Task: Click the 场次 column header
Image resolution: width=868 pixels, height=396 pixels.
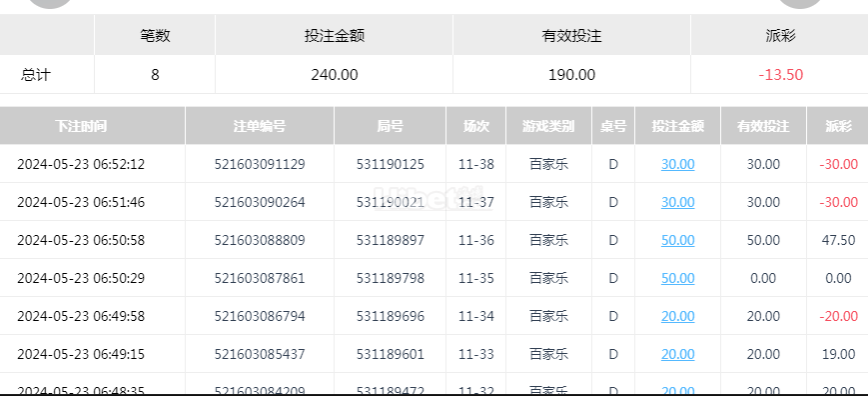Action: coord(476,126)
